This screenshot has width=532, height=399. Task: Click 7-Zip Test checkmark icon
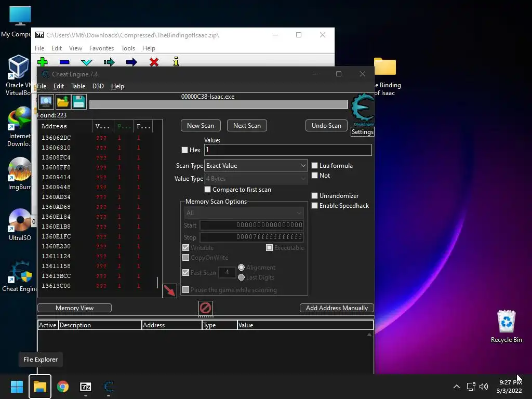[x=87, y=62]
